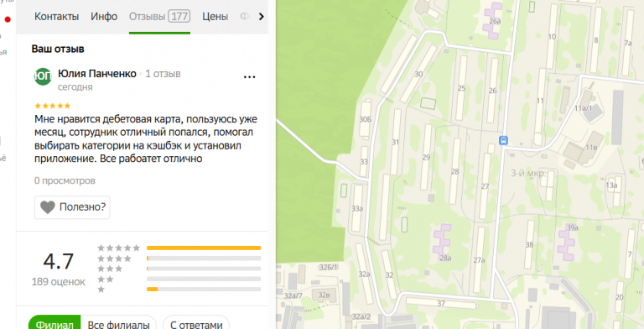644x329 pixels.
Task: Select building 7а on the map
Action: [x=628, y=43]
